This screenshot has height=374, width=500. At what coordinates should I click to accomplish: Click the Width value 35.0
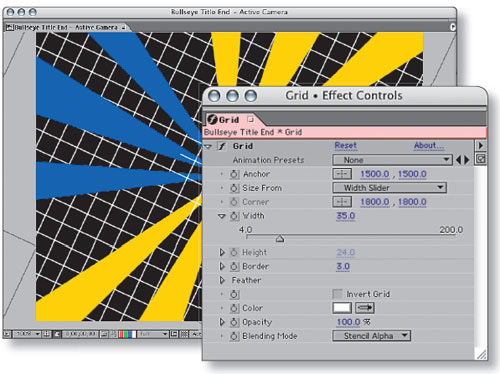(x=345, y=216)
